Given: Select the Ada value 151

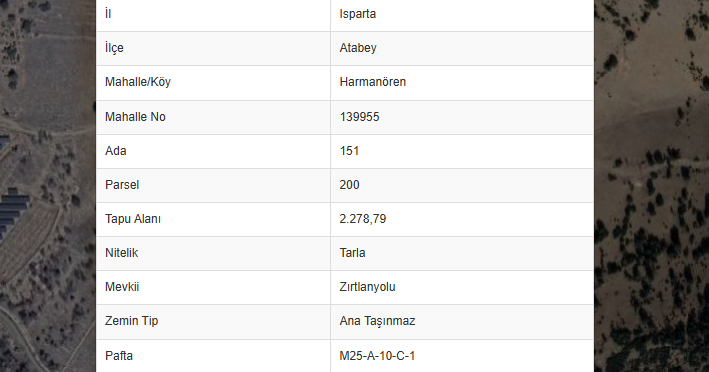Looking at the screenshot, I should pos(350,151).
